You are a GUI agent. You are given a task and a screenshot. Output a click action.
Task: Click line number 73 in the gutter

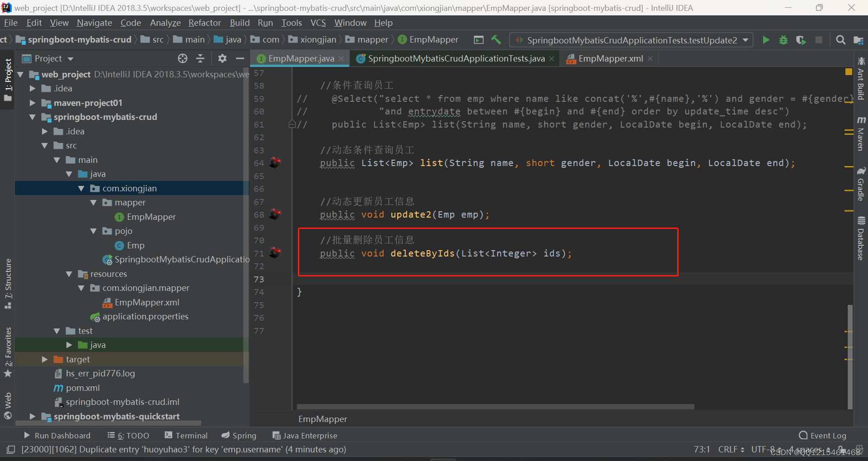click(259, 279)
